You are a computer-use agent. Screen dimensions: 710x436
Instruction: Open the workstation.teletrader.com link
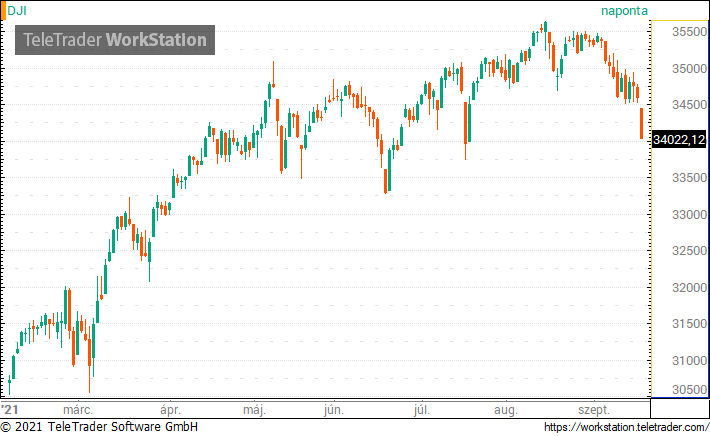[627, 427]
